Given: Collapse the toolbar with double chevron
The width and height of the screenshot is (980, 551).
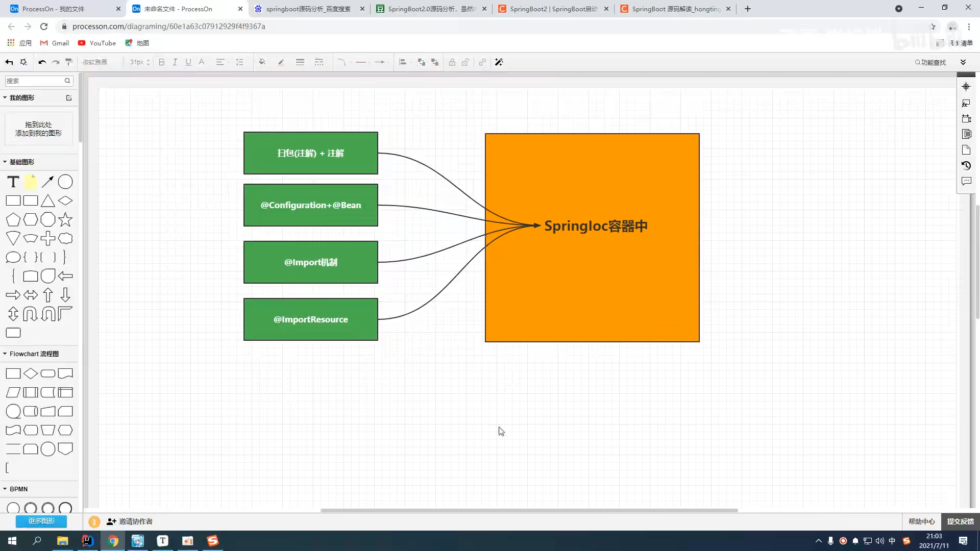Looking at the screenshot, I should 963,62.
